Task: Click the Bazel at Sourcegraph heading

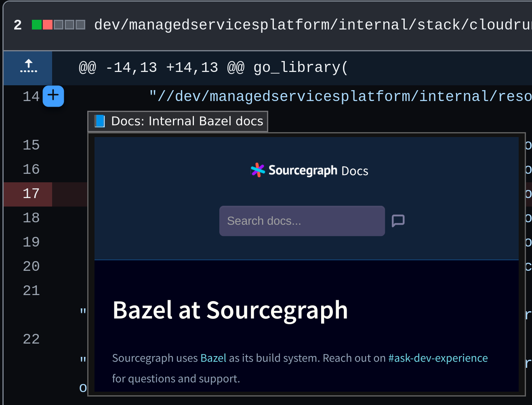Action: click(x=230, y=310)
